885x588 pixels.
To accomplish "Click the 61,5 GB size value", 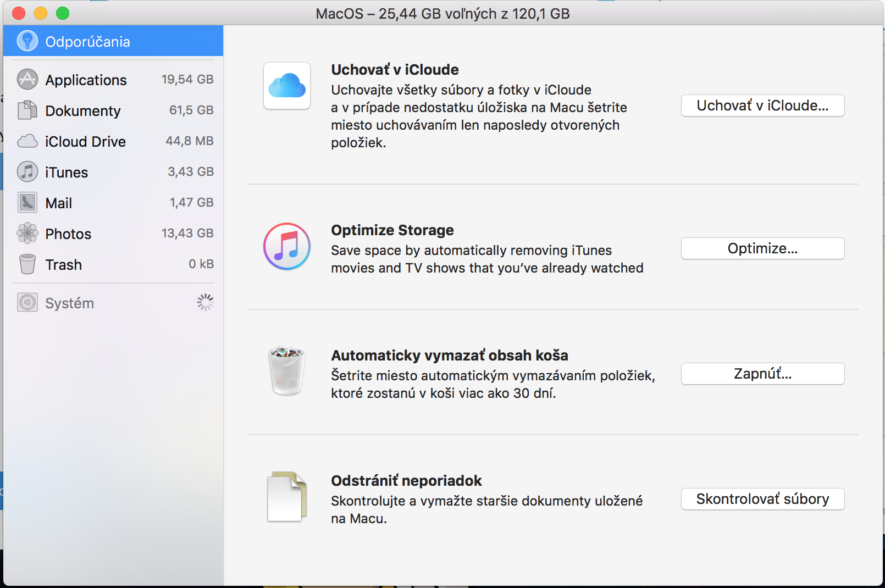I will [191, 110].
